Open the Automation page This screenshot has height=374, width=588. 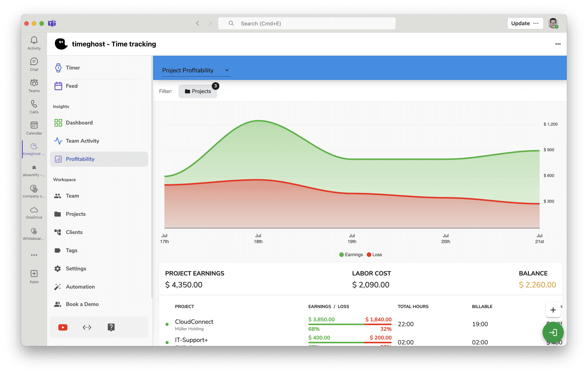[99, 287]
